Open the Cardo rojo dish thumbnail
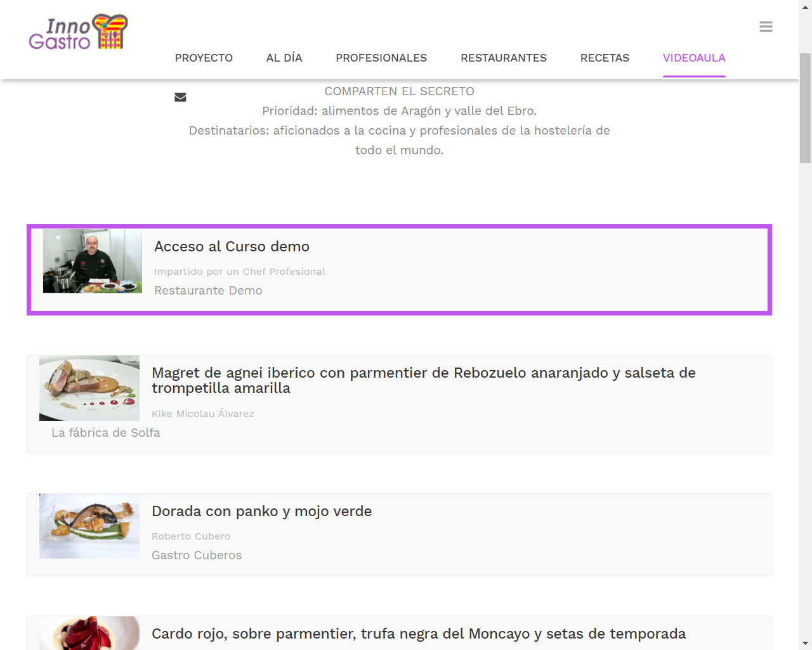This screenshot has width=812, height=650. point(89,633)
